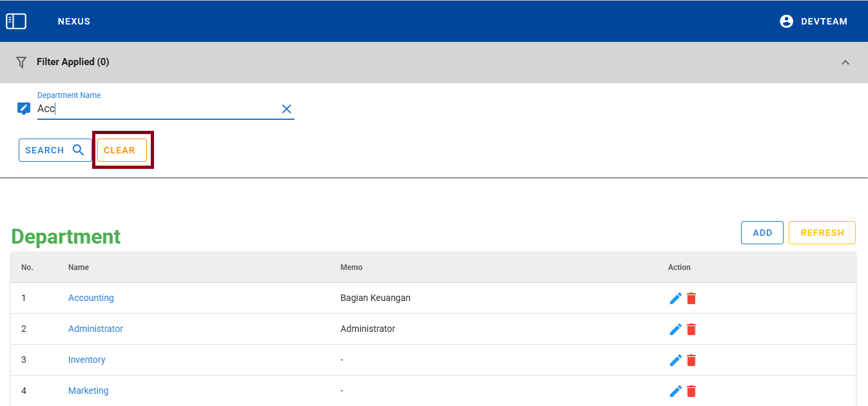Viewport: 868px width, 406px height.
Task: Delete the Inventory department row
Action: click(691, 360)
